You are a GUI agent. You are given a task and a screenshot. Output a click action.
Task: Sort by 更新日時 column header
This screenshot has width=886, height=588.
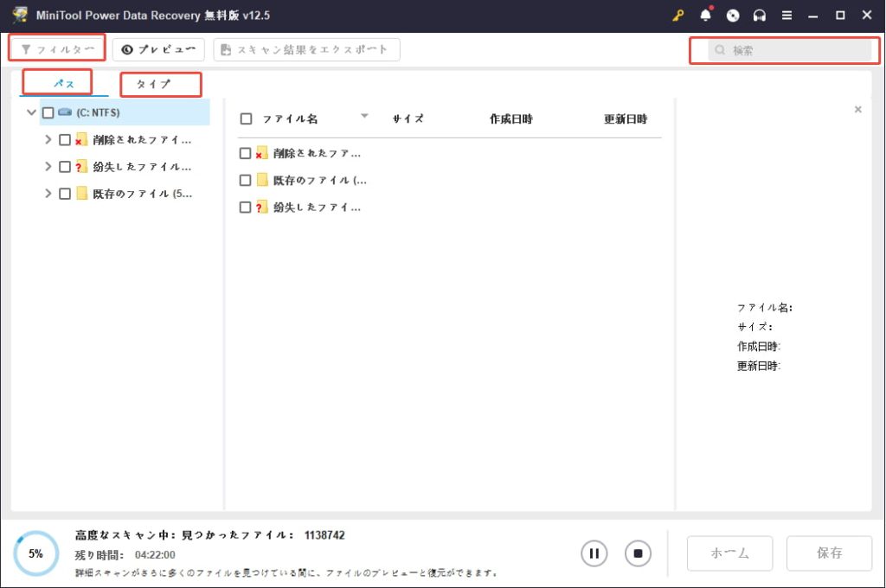(x=626, y=118)
